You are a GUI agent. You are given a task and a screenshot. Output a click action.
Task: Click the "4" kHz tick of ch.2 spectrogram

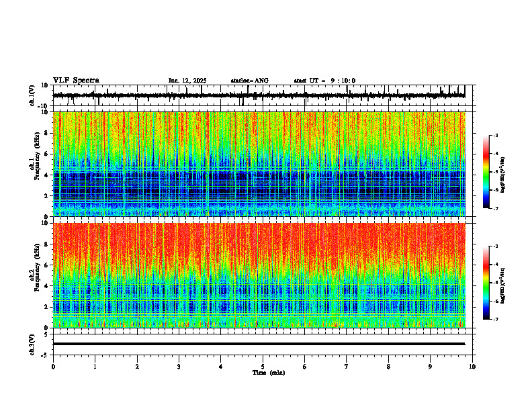tap(47, 286)
